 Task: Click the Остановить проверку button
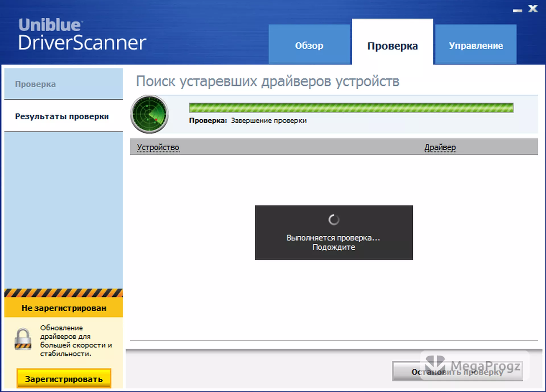coord(457,371)
